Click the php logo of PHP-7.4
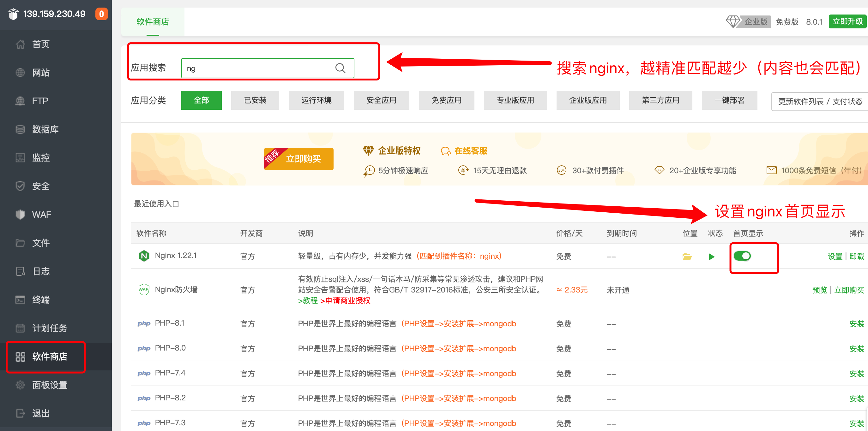This screenshot has height=431, width=868. pyautogui.click(x=144, y=374)
